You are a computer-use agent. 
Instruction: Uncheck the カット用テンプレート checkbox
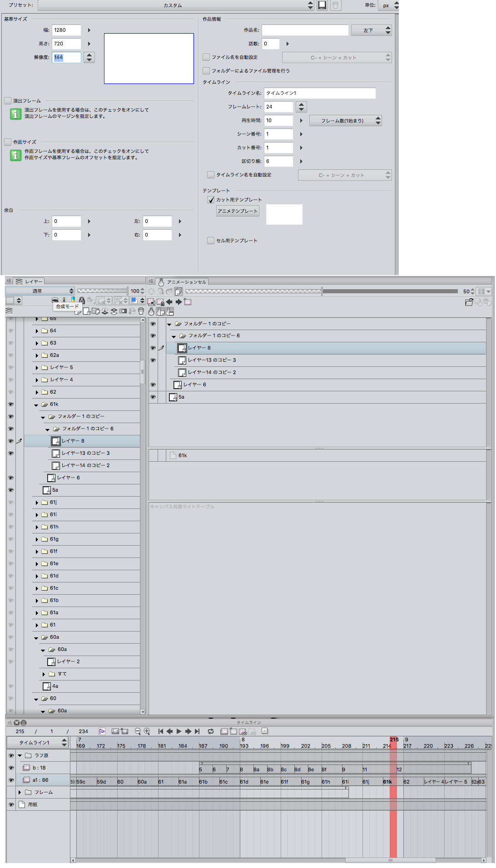coord(211,200)
